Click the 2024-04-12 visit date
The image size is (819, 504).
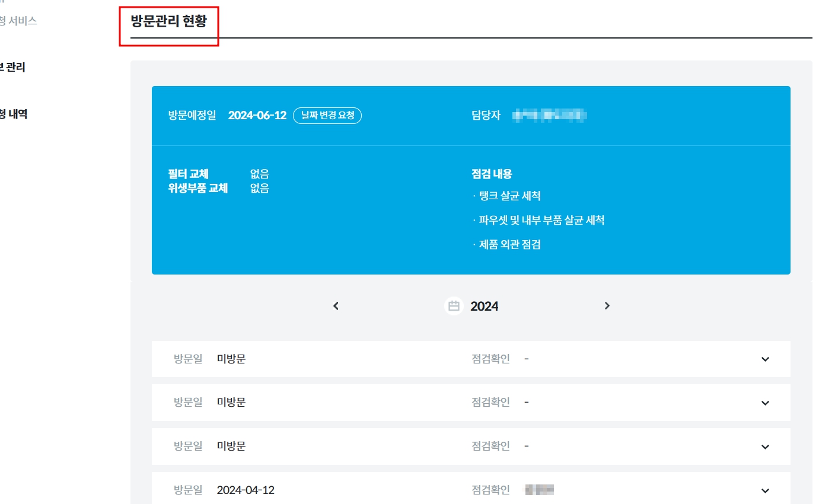246,490
